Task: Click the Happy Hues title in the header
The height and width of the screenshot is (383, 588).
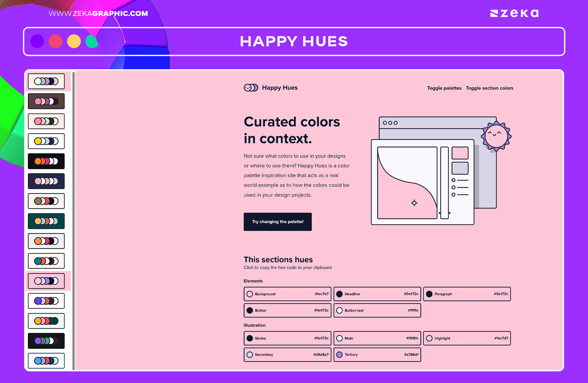Action: coord(280,88)
